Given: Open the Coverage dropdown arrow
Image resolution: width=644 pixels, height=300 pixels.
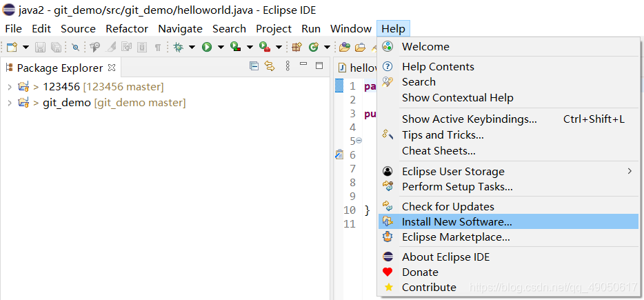Looking at the screenshot, I should point(250,48).
